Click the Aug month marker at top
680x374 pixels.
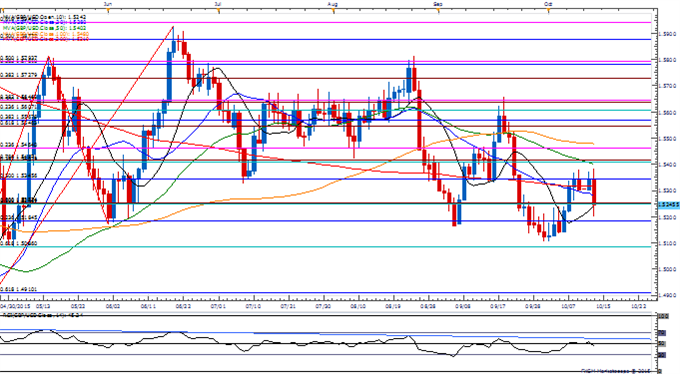[x=333, y=4]
